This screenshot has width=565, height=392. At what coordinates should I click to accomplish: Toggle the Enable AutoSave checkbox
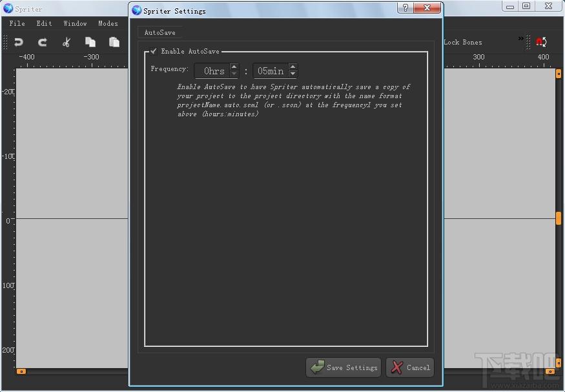point(154,51)
